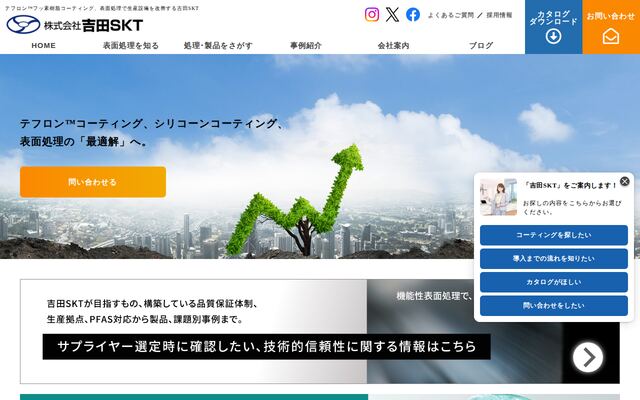Open the Instagram icon link
This screenshot has height=400, width=640.
372,15
